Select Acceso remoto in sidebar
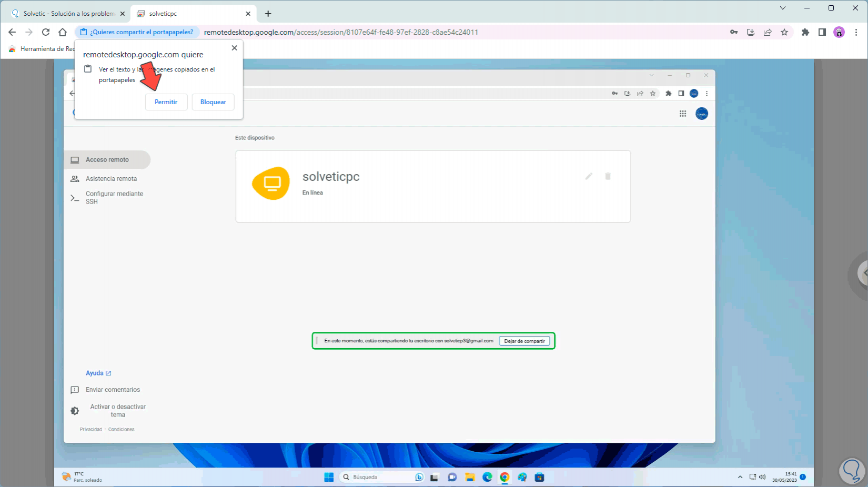 pyautogui.click(x=107, y=160)
